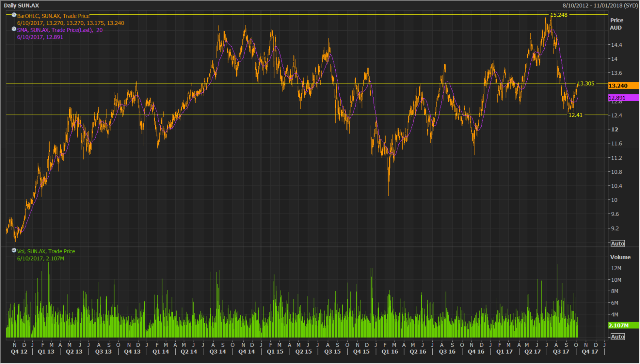
Task: Click the 8/10/2012 - 11/01/2018 (SYD) date range
Action: point(600,6)
